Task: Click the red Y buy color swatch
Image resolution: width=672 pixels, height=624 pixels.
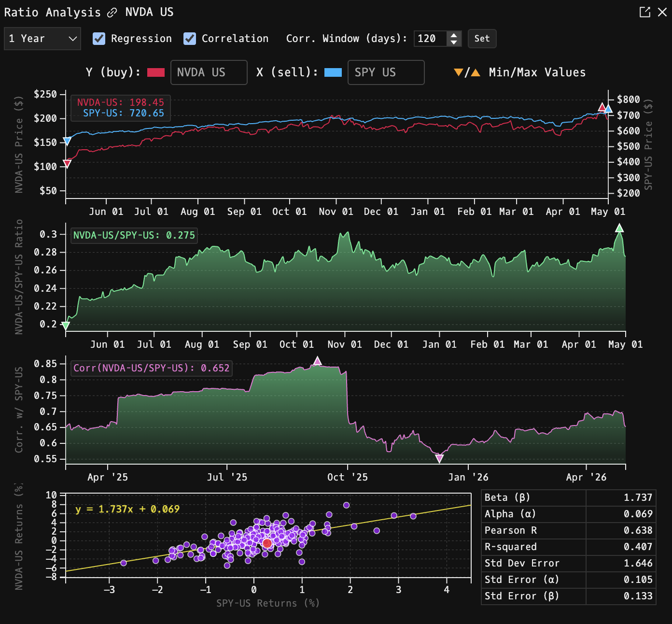Action: click(156, 72)
